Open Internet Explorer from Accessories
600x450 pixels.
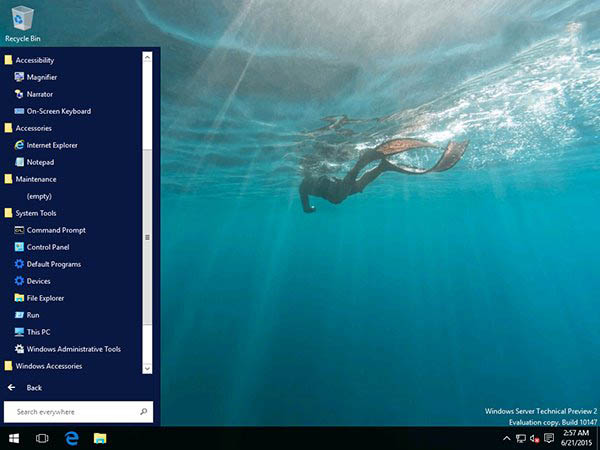[x=46, y=145]
